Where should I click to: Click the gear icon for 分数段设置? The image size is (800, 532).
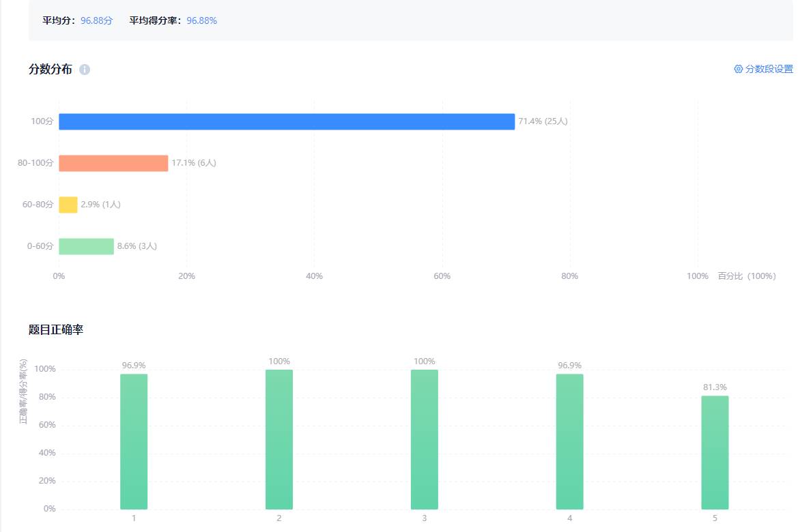click(738, 69)
